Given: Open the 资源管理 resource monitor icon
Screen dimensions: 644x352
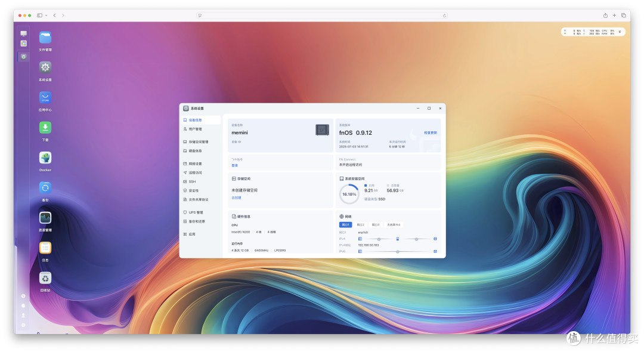Looking at the screenshot, I should point(45,218).
